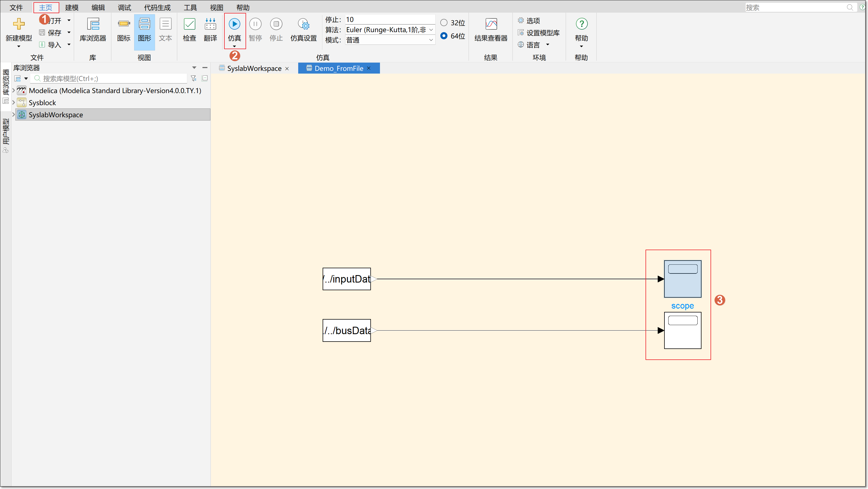Click the 检查 (check) icon

[x=189, y=30]
